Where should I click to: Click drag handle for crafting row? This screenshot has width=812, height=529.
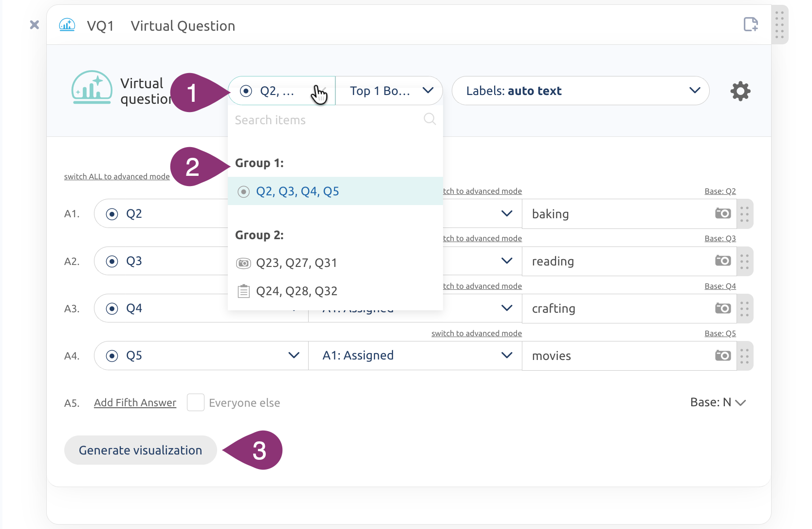point(745,308)
